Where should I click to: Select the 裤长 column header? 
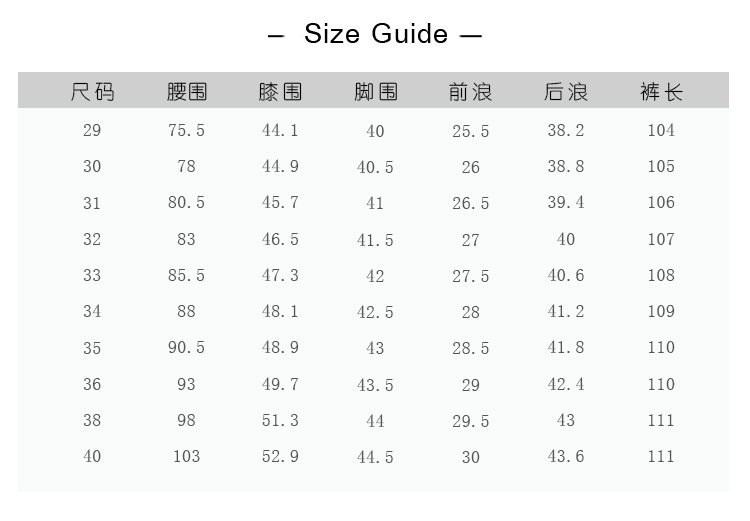pyautogui.click(x=661, y=92)
